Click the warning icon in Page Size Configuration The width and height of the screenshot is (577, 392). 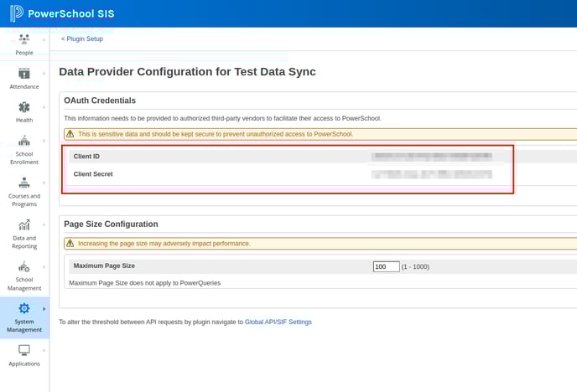click(70, 243)
